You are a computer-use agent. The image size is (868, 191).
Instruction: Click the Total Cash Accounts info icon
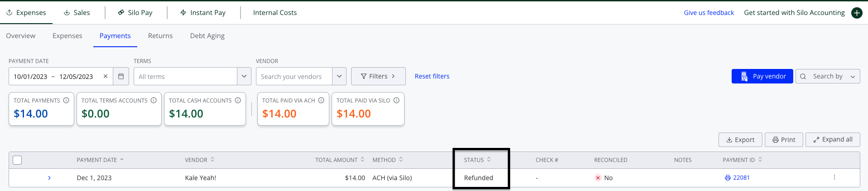(238, 100)
